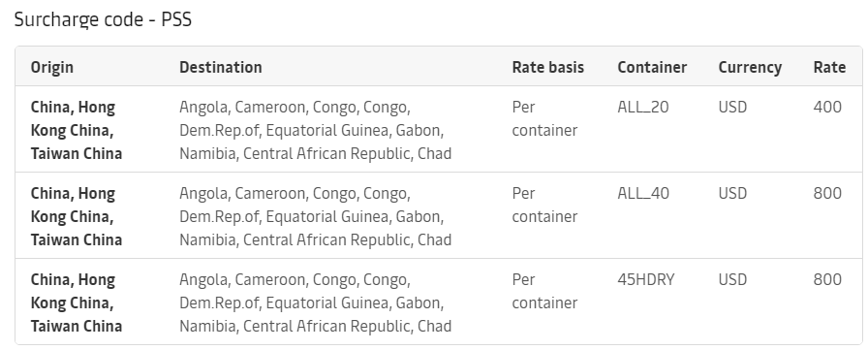Image resolution: width=868 pixels, height=350 pixels.
Task: Click the Rate basis column header
Action: point(548,67)
